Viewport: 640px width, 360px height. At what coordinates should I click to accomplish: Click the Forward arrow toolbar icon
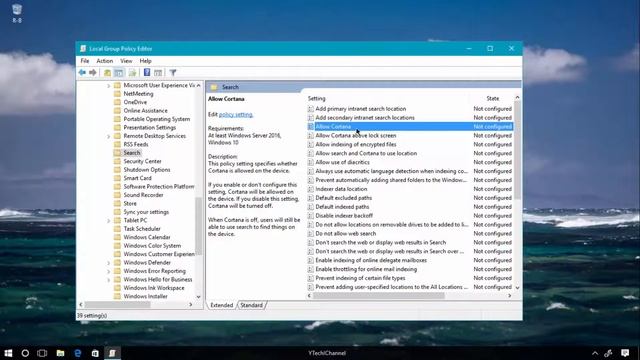tap(93, 73)
